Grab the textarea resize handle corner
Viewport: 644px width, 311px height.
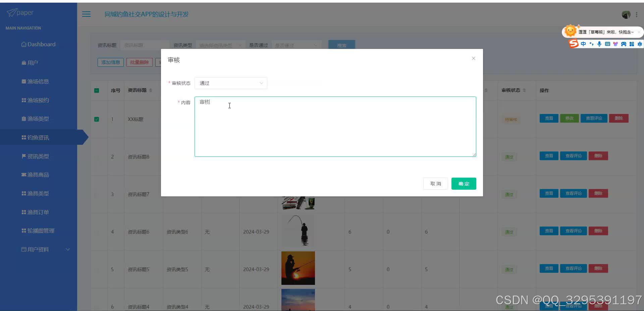tap(474, 155)
